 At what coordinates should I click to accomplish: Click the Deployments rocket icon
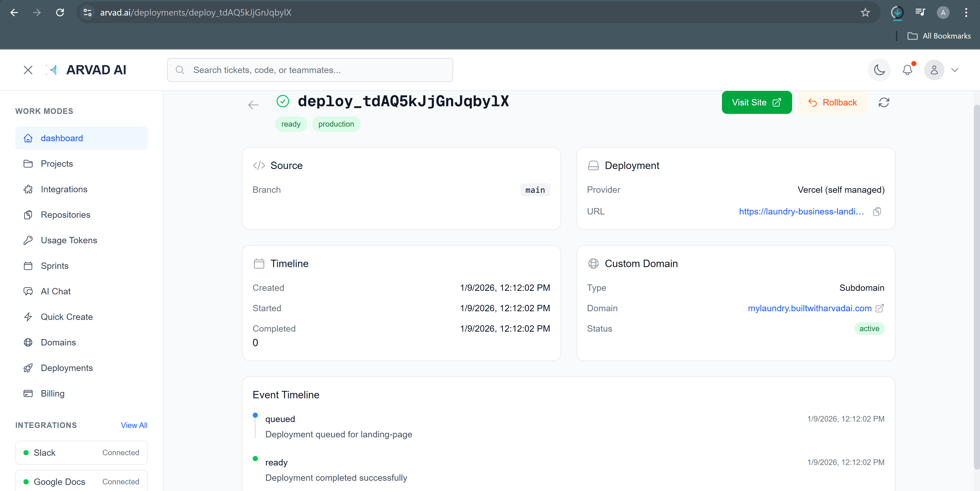[28, 368]
